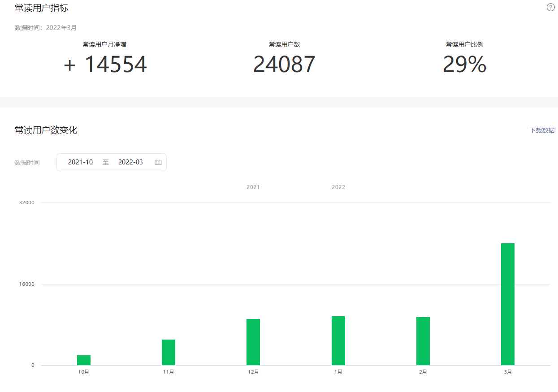Click the 2022 year label above chart

click(338, 187)
